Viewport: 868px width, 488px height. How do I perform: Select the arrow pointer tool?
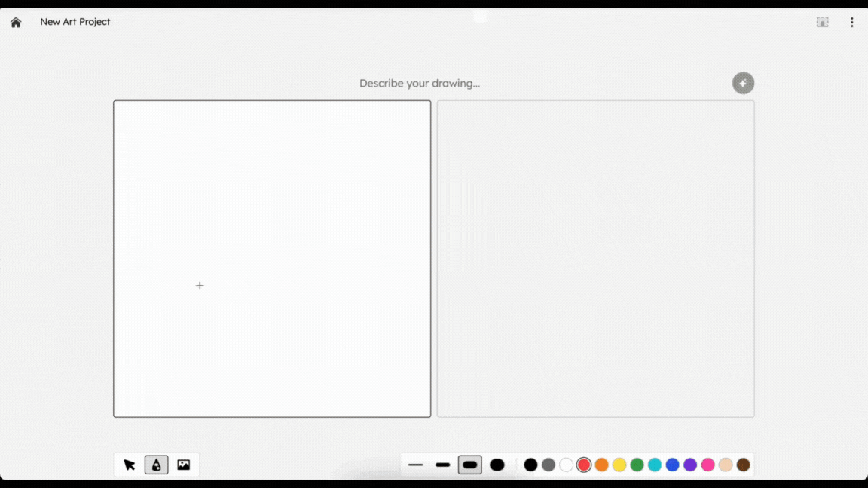(x=130, y=465)
